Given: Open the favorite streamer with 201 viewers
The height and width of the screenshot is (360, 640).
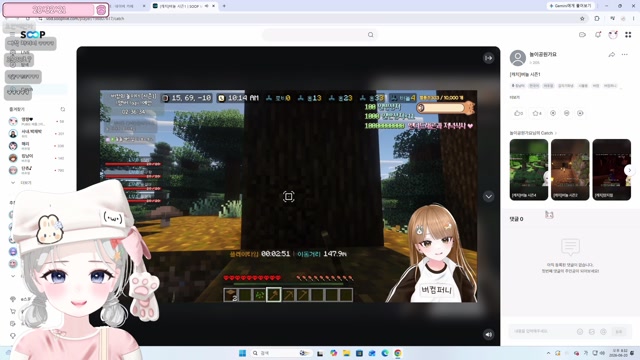Looking at the screenshot, I should pyautogui.click(x=37, y=133).
